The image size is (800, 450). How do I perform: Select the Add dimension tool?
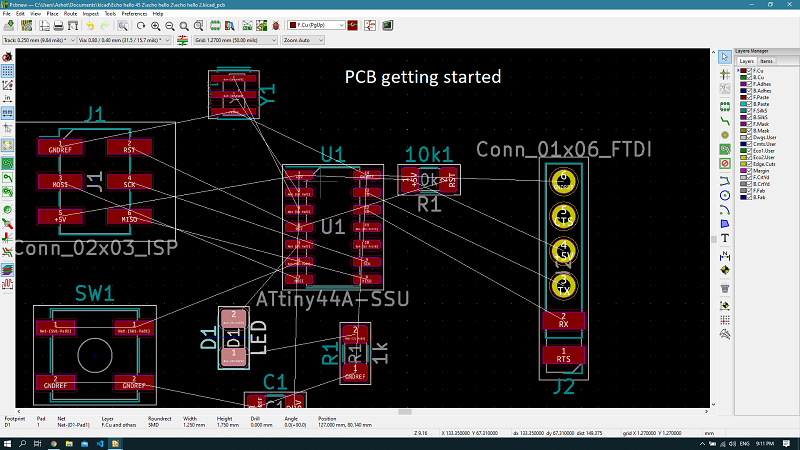click(724, 256)
